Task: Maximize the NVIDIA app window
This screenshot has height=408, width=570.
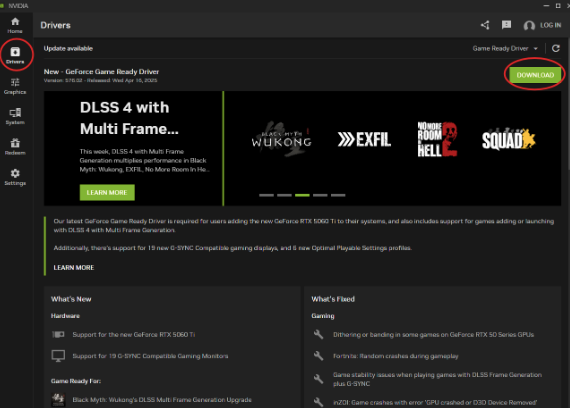Action: coord(558,5)
